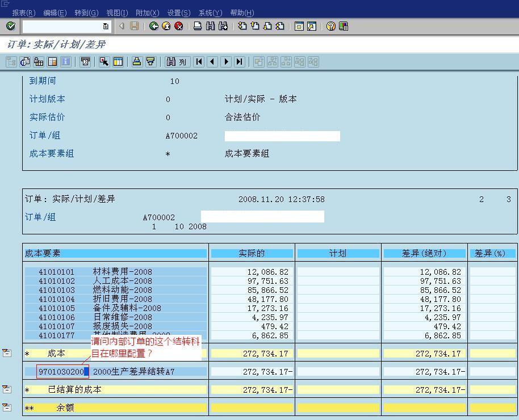The image size is (519, 420).
Task: Click the green Back arrow icon
Action: [153, 26]
